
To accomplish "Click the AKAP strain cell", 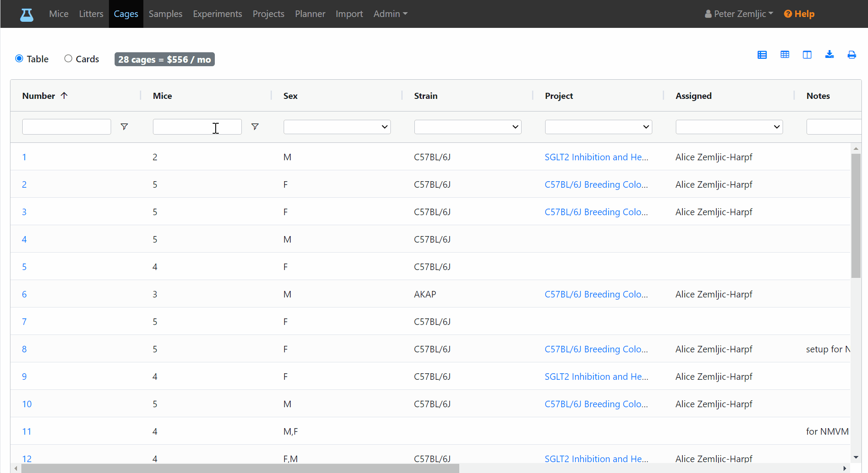I will tap(425, 294).
